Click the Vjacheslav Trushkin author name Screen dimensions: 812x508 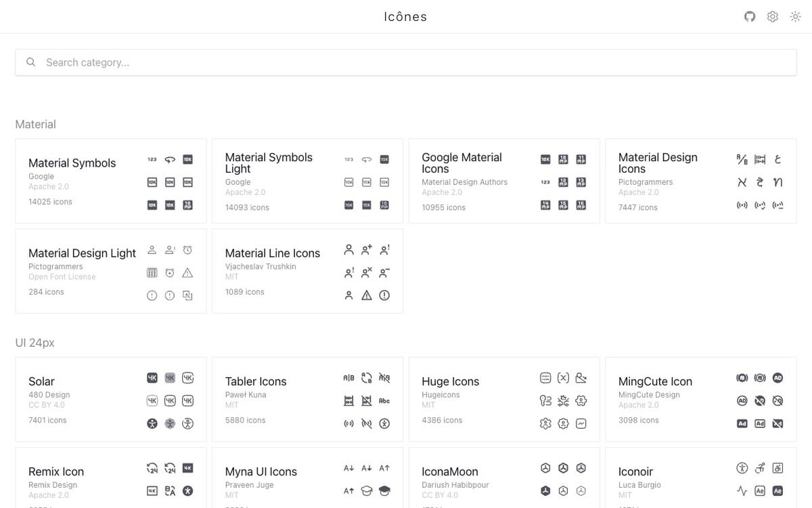(261, 267)
